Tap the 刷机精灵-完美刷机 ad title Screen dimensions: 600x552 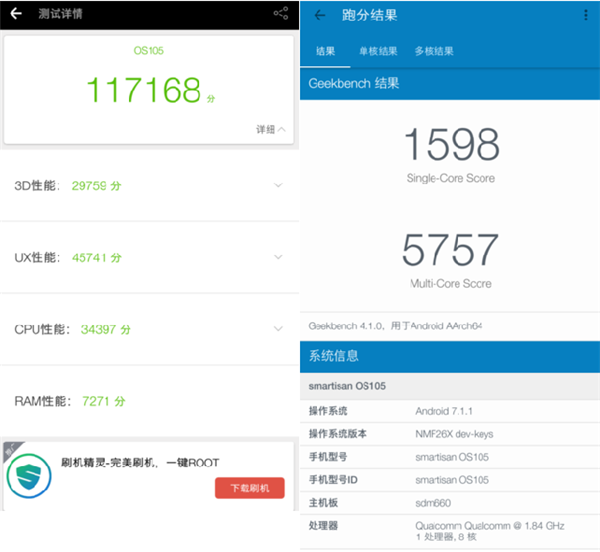pyautogui.click(x=140, y=463)
